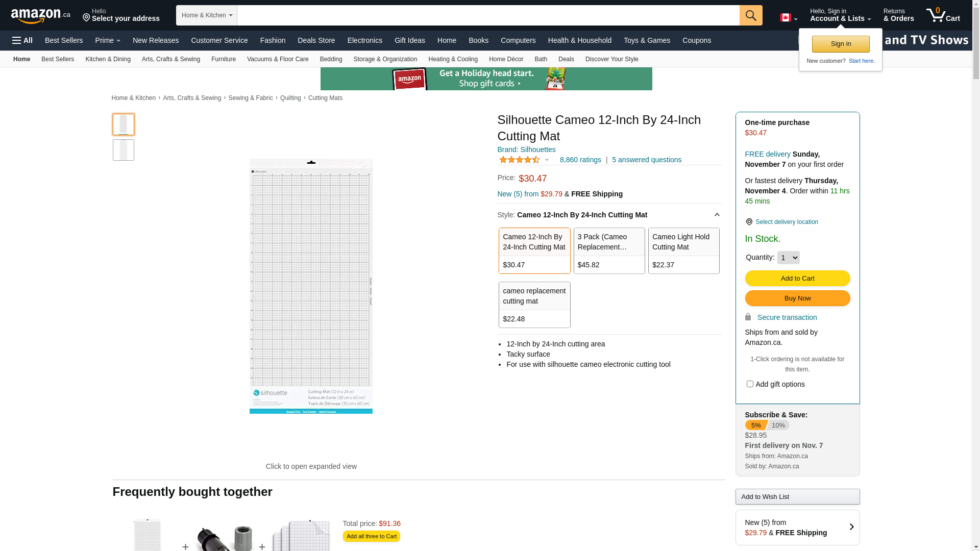
Task: Open the arrow on the New (5) from offers box
Action: click(851, 527)
